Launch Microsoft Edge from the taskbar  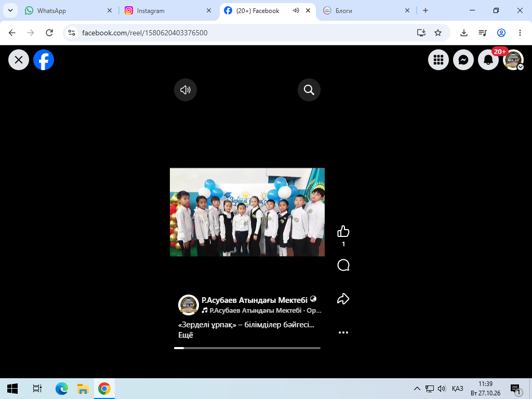[61, 389]
